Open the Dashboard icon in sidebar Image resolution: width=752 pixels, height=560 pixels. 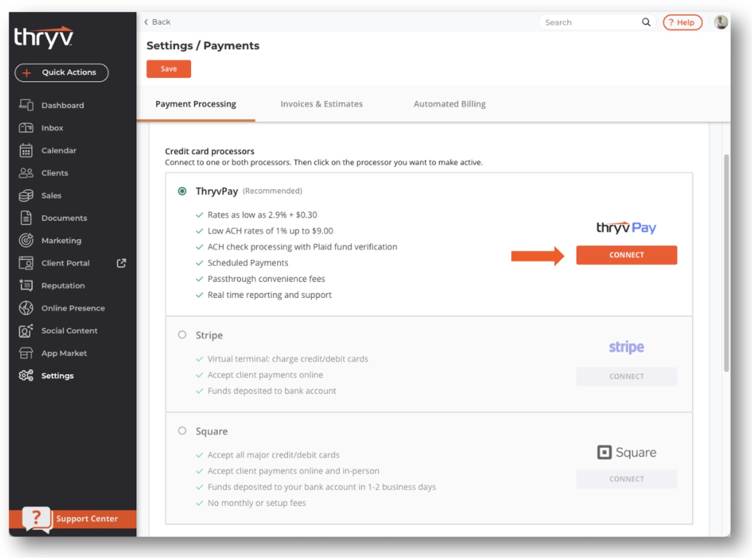pyautogui.click(x=26, y=105)
